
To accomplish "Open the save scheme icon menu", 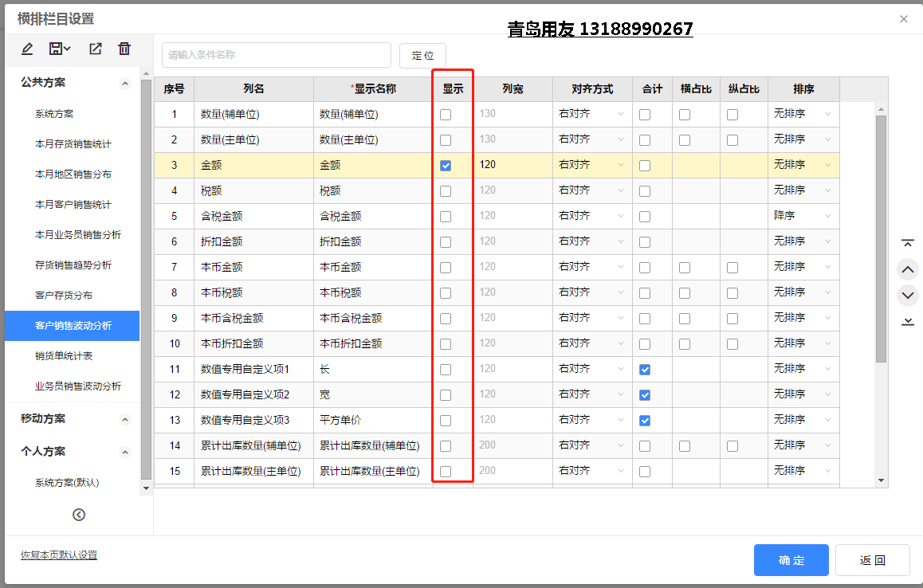I will [x=60, y=49].
